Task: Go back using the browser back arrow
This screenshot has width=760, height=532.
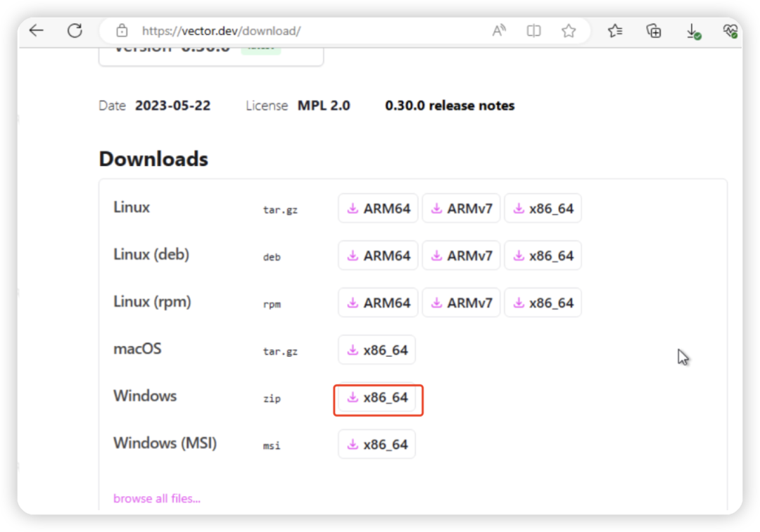Action: coord(37,31)
